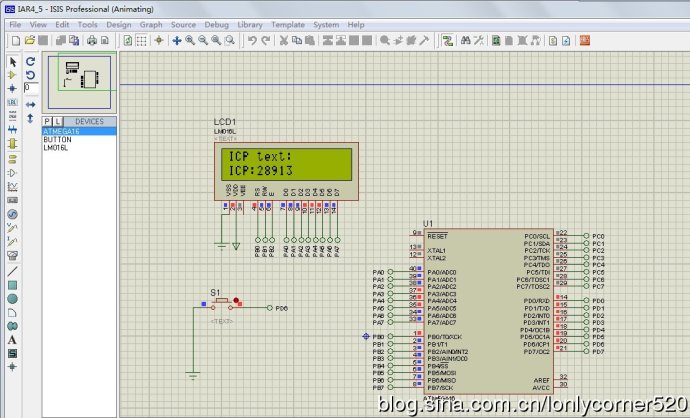
Task: Select LM016L in the devices list
Action: [x=80, y=148]
